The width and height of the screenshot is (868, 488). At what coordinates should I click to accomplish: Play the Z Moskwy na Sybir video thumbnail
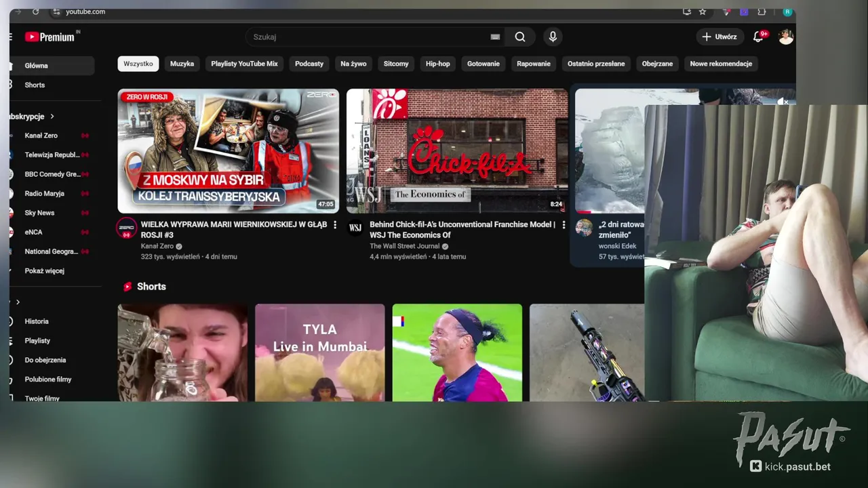pos(229,151)
